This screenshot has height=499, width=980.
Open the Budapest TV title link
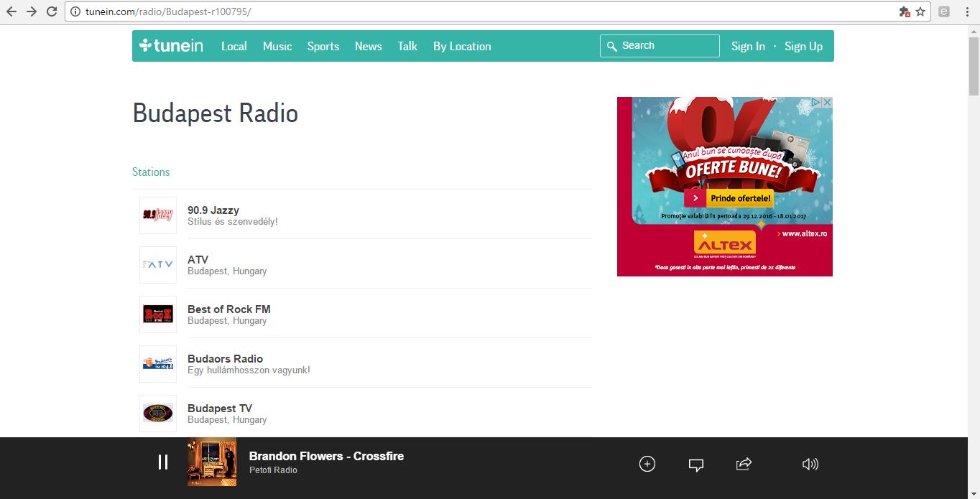(220, 409)
